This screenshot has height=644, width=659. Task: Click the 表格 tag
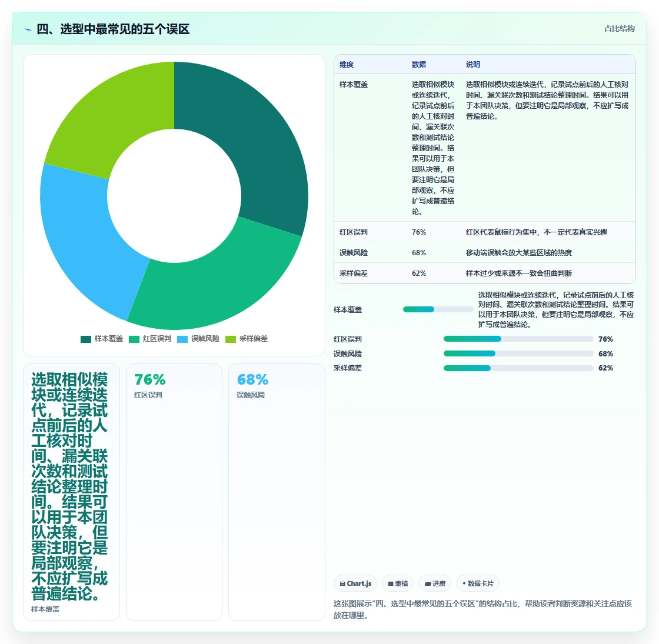pos(398,583)
